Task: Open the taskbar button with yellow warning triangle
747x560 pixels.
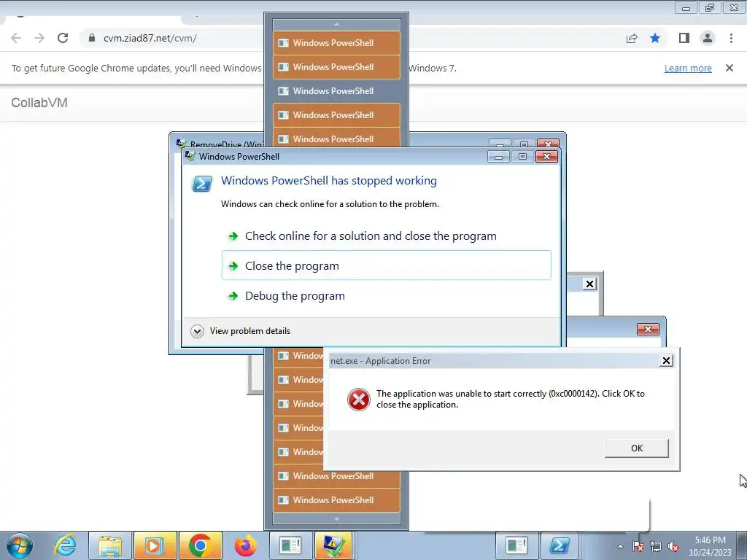Action: 333,545
